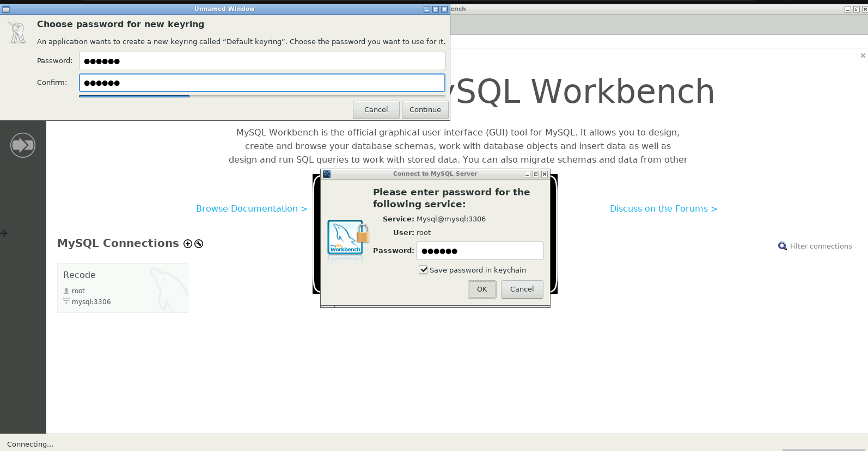The width and height of the screenshot is (868, 451).
Task: Click root user in Recode tile
Action: pyautogui.click(x=78, y=291)
